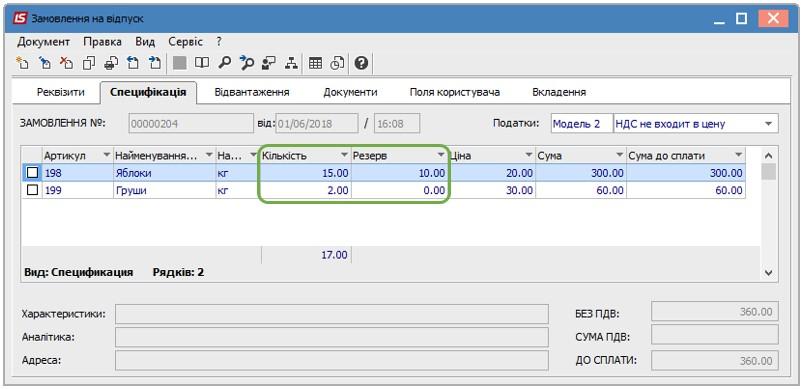Switch to the Реквізити tab
The image size is (803, 389).
(60, 92)
